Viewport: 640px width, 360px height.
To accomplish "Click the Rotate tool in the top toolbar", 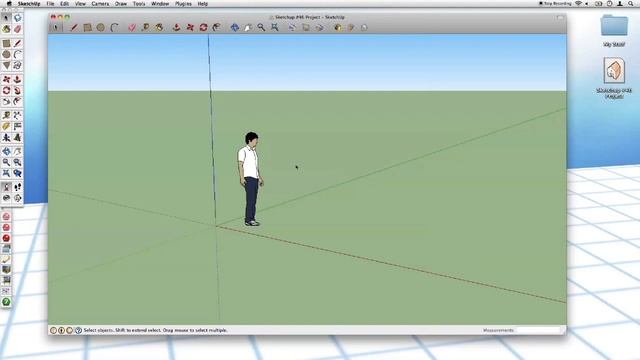I will [203, 27].
